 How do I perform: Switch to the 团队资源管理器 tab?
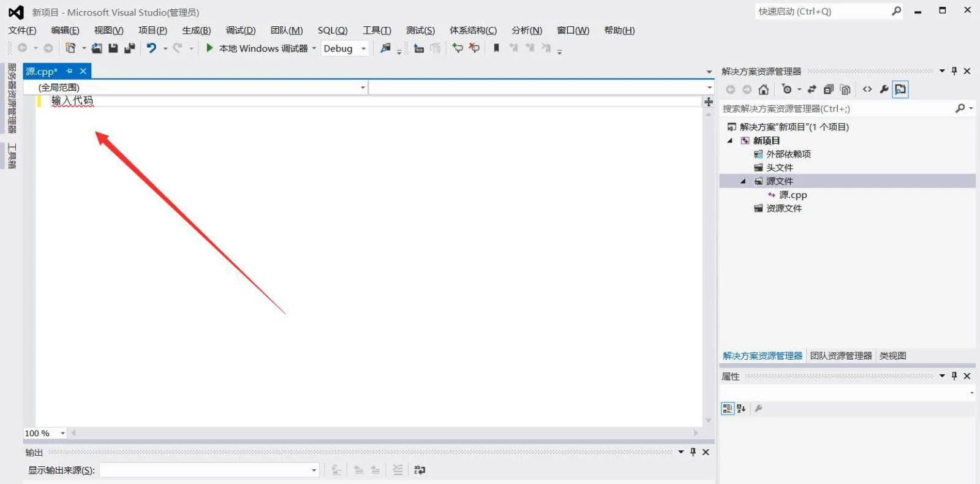(x=841, y=355)
